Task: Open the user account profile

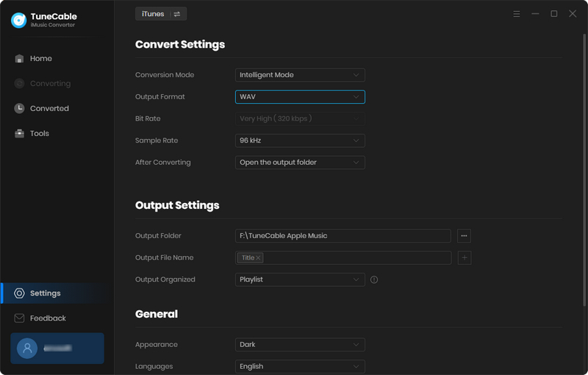Action: click(57, 349)
